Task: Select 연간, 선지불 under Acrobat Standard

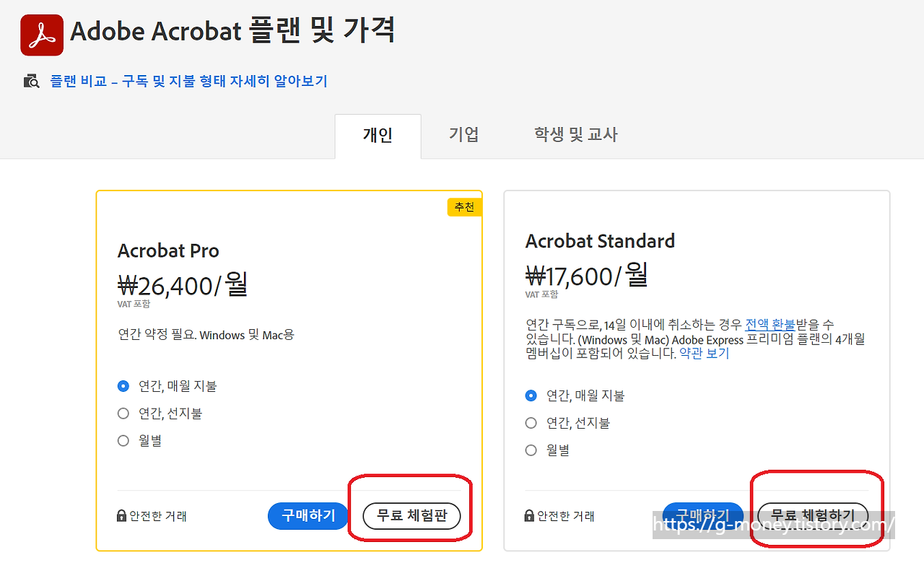Action: (531, 423)
